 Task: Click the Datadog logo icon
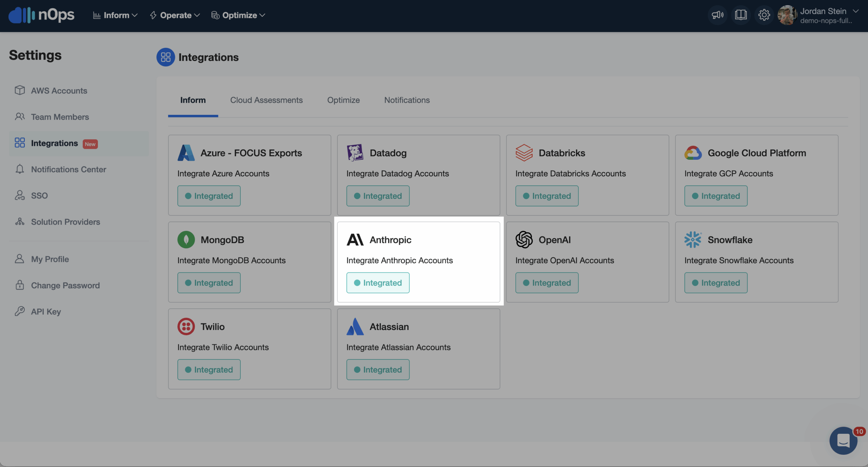tap(355, 153)
